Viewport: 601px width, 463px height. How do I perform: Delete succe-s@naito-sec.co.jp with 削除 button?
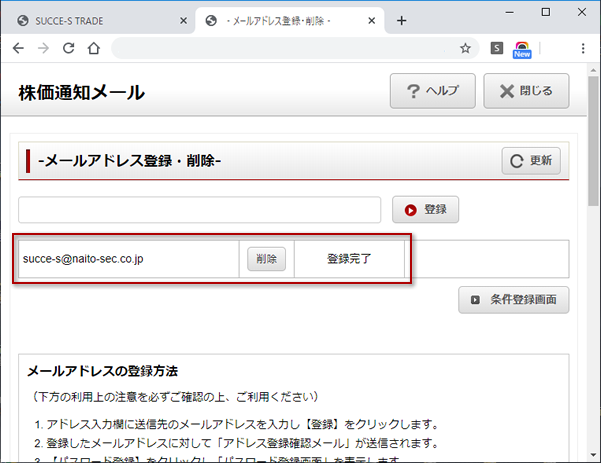tap(266, 259)
